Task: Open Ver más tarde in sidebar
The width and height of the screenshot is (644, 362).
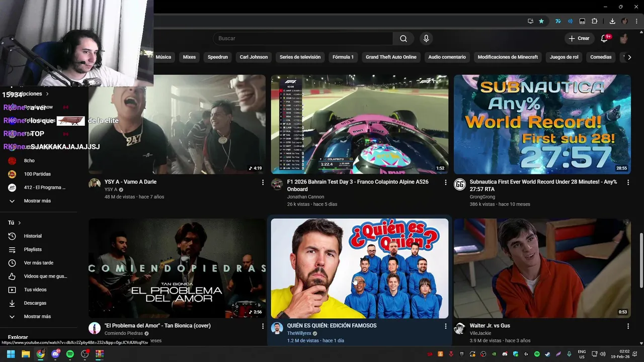Action: pyautogui.click(x=39, y=263)
